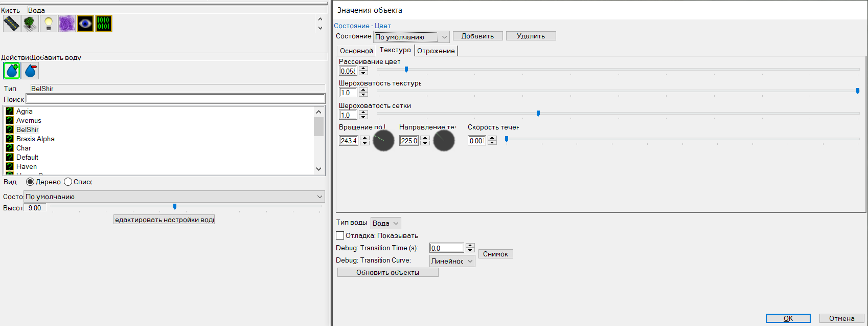
Task: Confirm with the OK button
Action: point(788,318)
